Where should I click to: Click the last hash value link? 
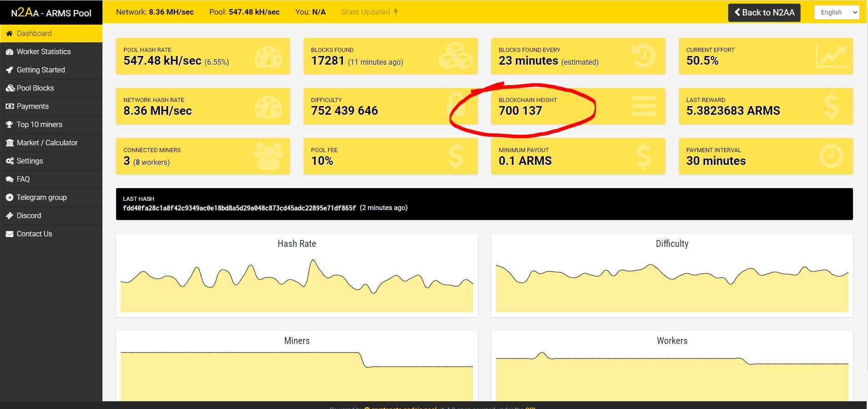(x=240, y=208)
